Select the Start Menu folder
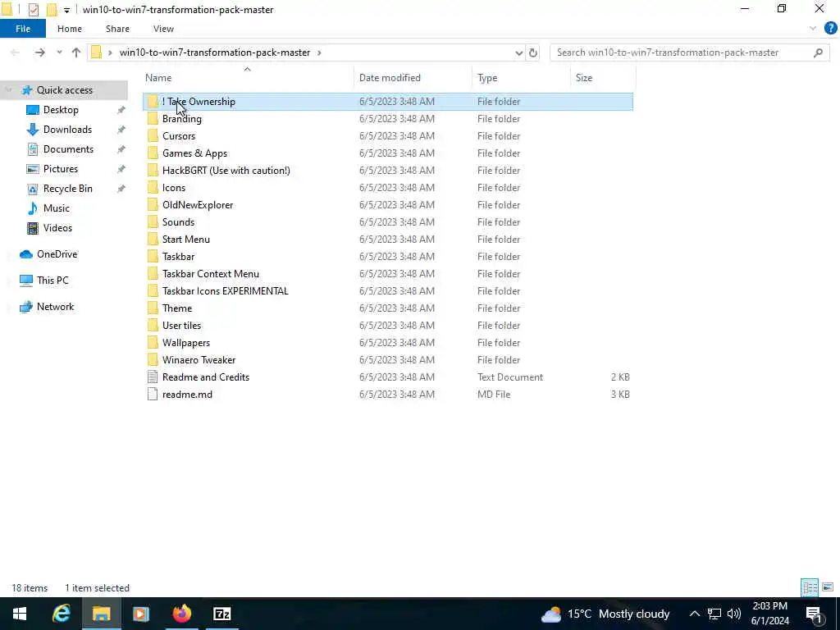This screenshot has width=840, height=630. [x=186, y=239]
